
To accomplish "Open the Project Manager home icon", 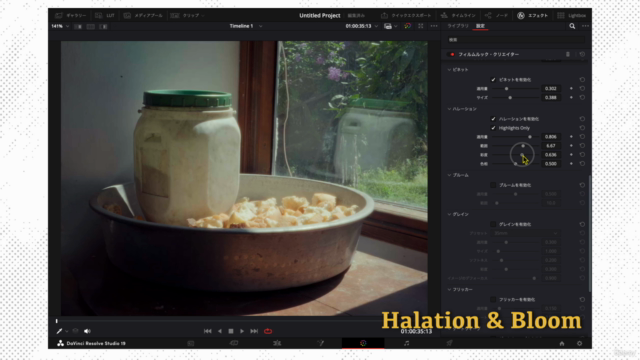I will [x=562, y=344].
